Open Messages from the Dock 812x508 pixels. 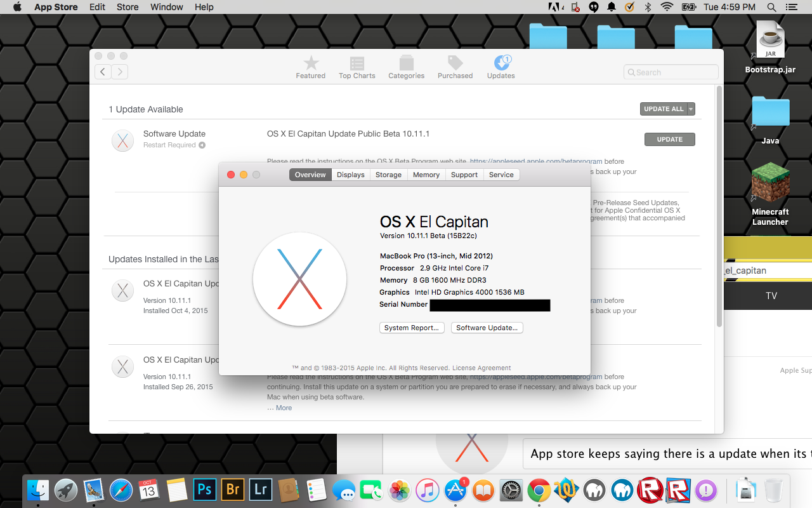pos(344,490)
